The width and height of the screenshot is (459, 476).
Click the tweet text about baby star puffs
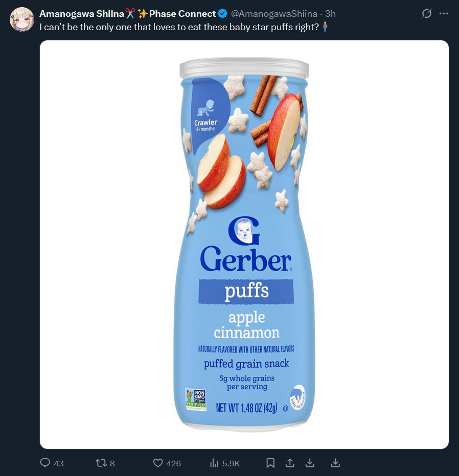pyautogui.click(x=179, y=27)
